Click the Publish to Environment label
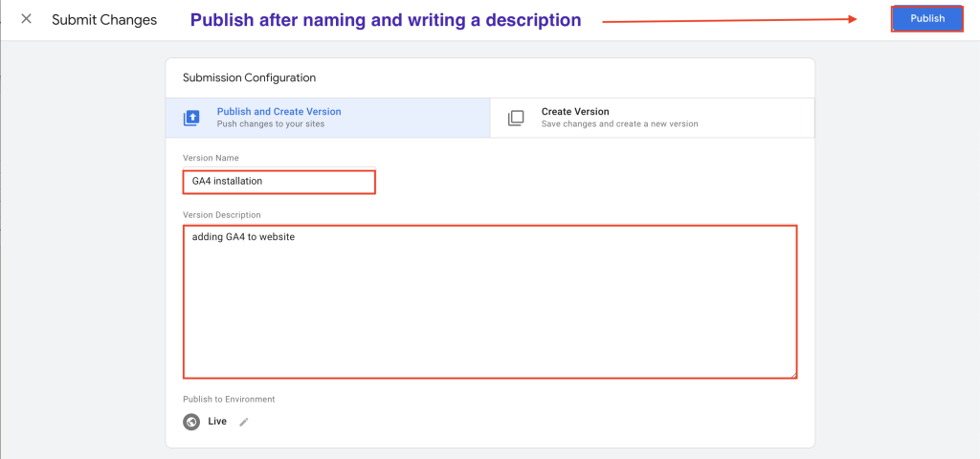The image size is (980, 459). point(229,399)
